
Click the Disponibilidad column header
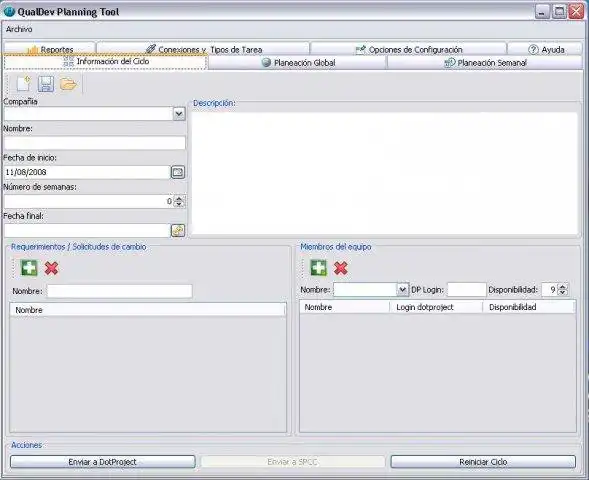click(529, 307)
